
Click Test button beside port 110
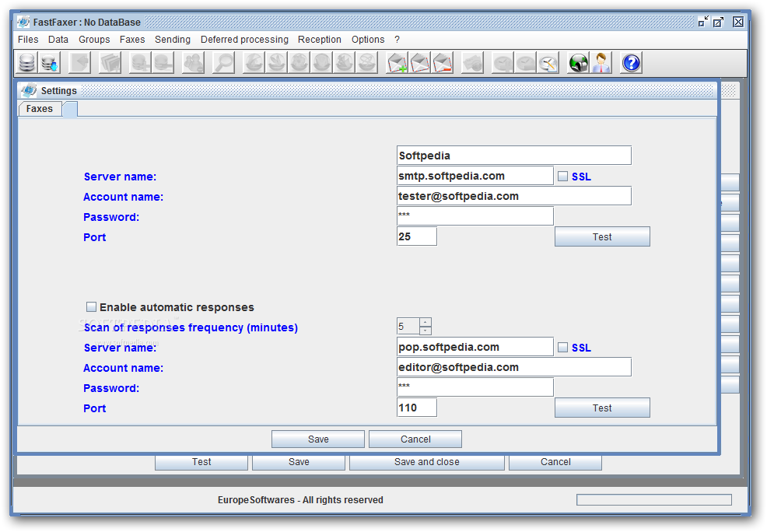click(x=602, y=408)
